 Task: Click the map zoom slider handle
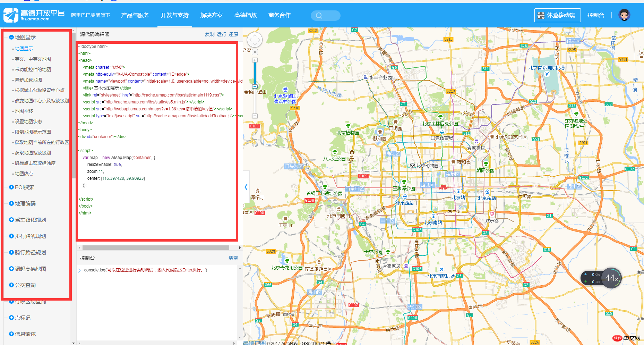click(255, 86)
